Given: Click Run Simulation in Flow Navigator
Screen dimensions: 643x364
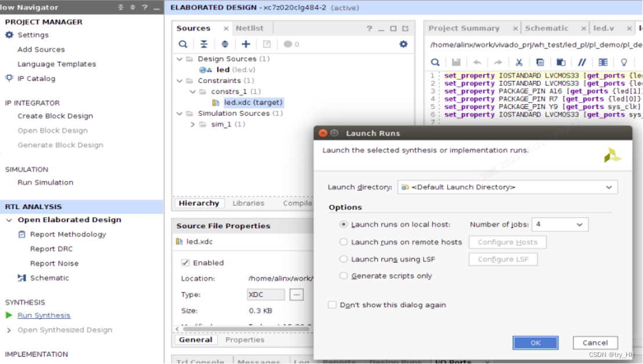Looking at the screenshot, I should pyautogui.click(x=45, y=182).
